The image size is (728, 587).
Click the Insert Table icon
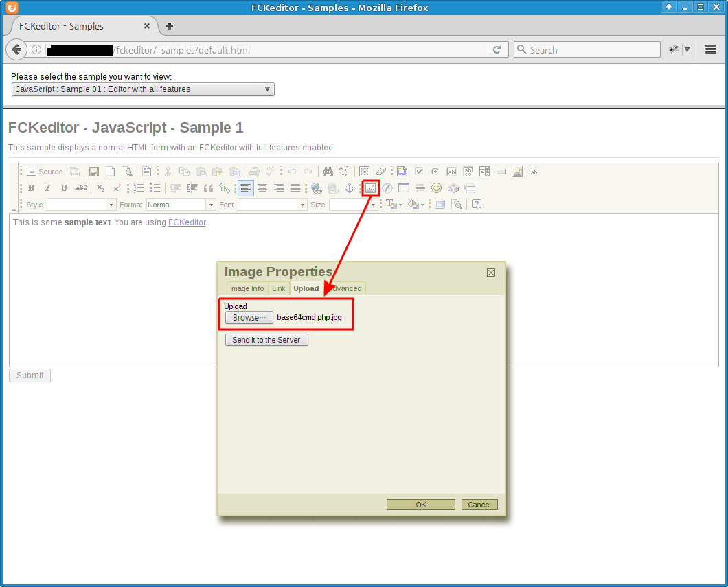404,188
